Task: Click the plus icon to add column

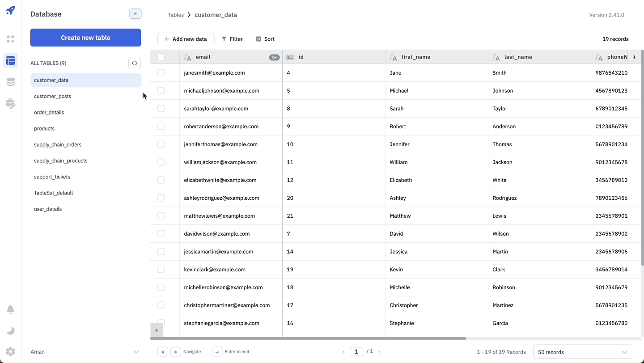Action: coord(634,57)
